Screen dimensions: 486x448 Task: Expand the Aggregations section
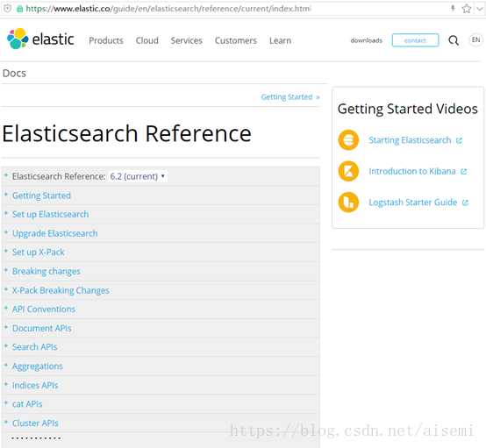(6, 366)
